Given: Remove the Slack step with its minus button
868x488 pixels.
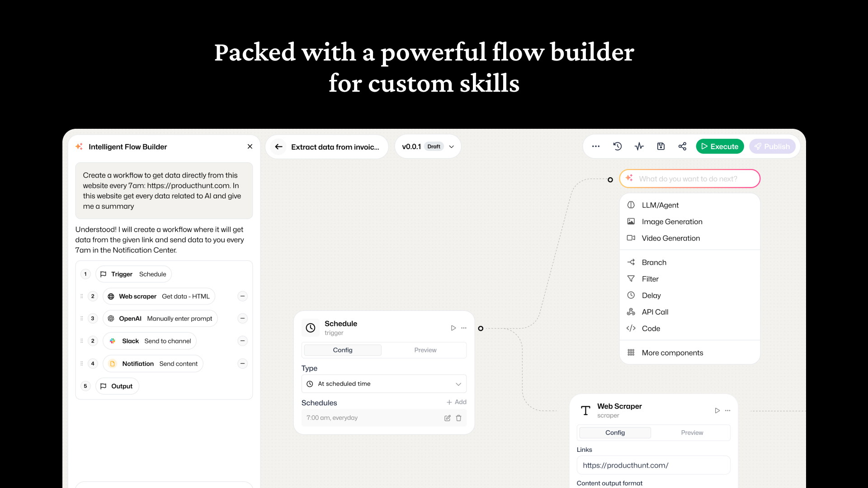Looking at the screenshot, I should click(242, 341).
